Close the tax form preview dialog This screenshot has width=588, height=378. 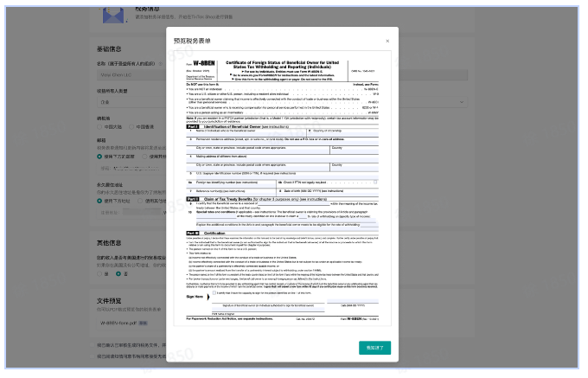[x=387, y=41]
